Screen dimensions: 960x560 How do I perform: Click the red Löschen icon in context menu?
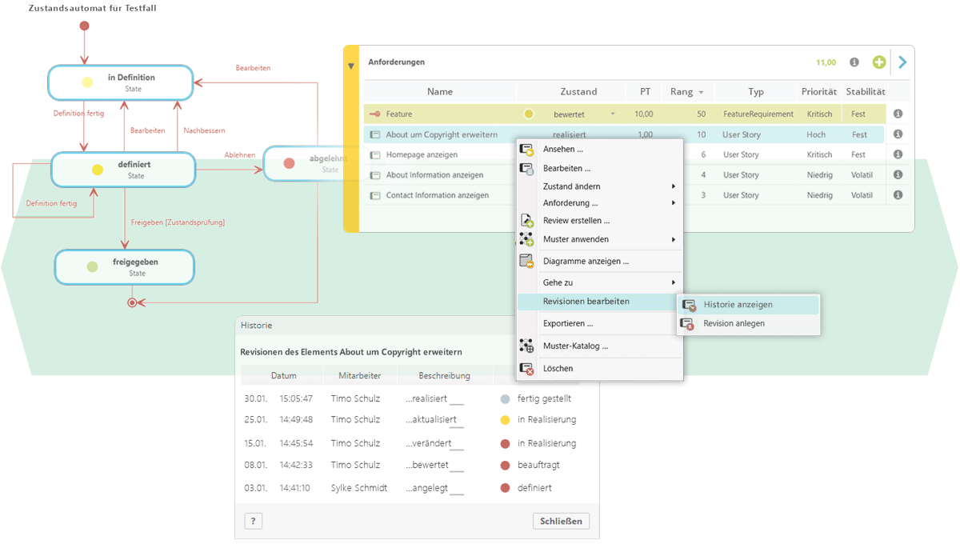[526, 369]
